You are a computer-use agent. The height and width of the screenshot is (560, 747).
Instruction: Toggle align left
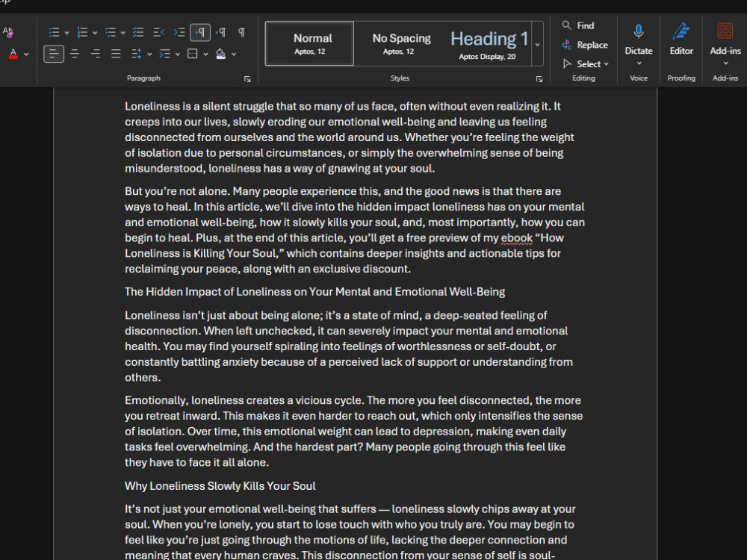click(54, 54)
